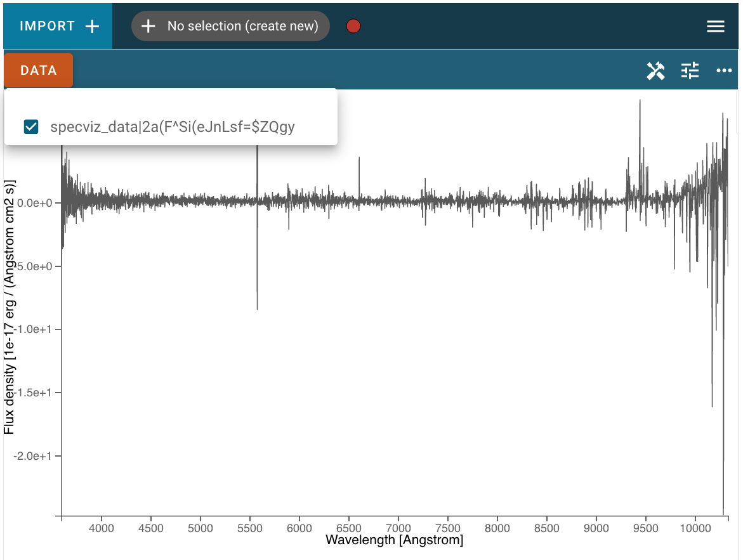The width and height of the screenshot is (743, 560).
Task: Click the Flux density axis label
Action: [9, 307]
